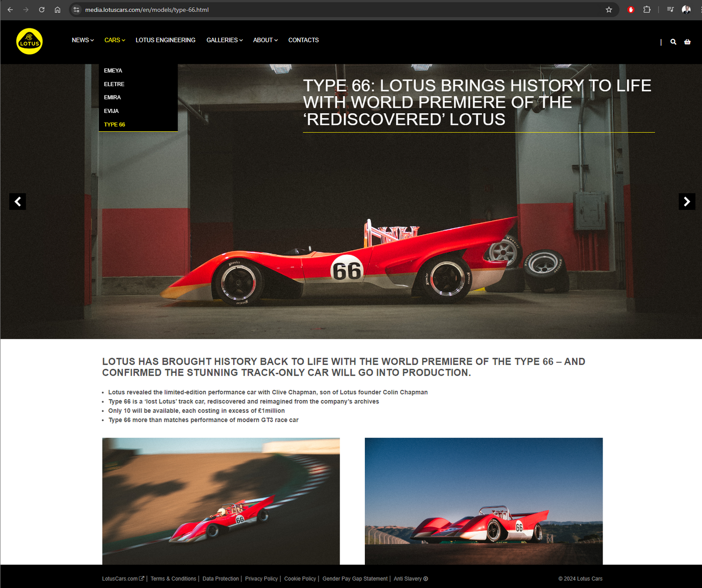View site information icon in address bar
This screenshot has height=588, width=702.
77,10
